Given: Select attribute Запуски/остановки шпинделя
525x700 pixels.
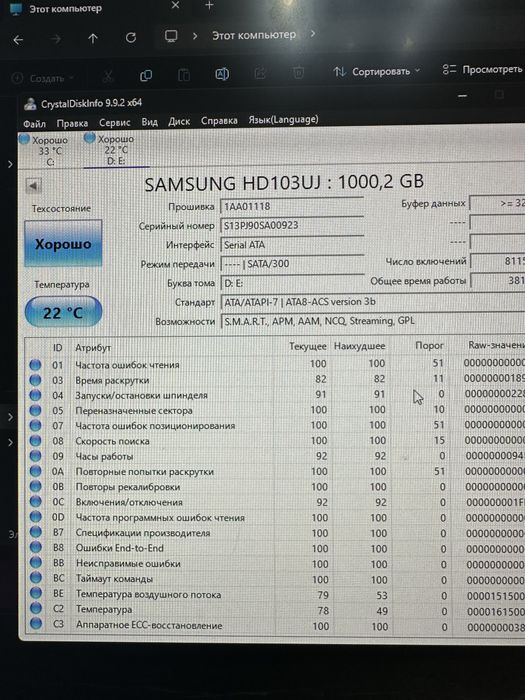Looking at the screenshot, I should point(141,396).
